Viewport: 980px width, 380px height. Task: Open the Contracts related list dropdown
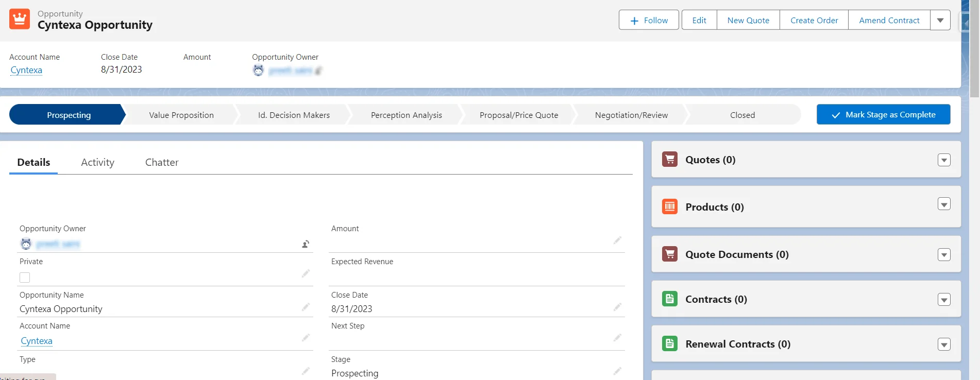[943, 300]
